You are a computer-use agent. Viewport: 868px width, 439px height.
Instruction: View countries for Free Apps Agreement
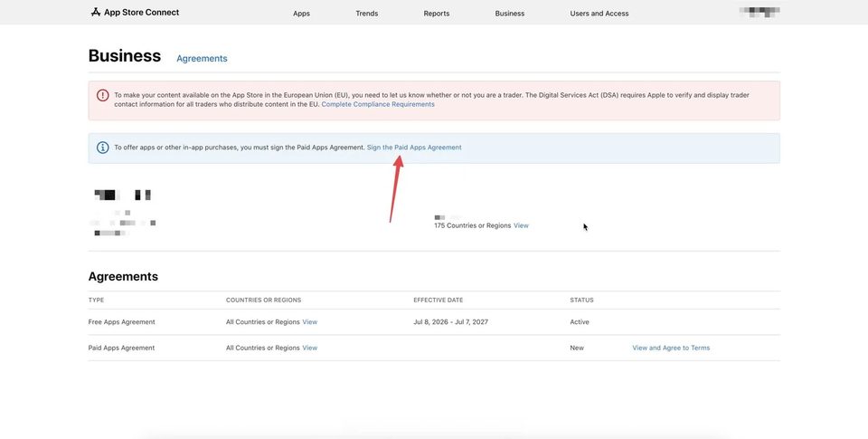(x=309, y=322)
